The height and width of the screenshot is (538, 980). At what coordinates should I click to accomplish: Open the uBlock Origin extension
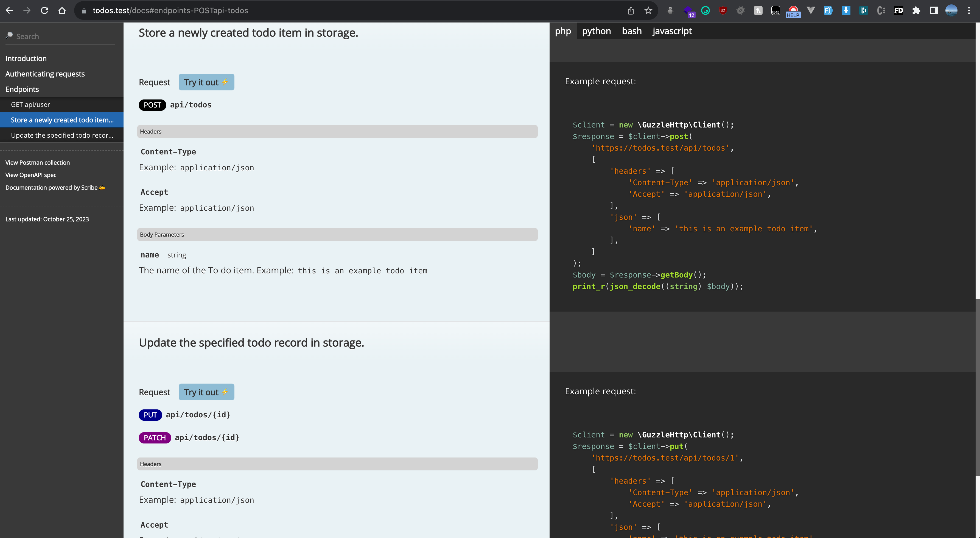[723, 10]
